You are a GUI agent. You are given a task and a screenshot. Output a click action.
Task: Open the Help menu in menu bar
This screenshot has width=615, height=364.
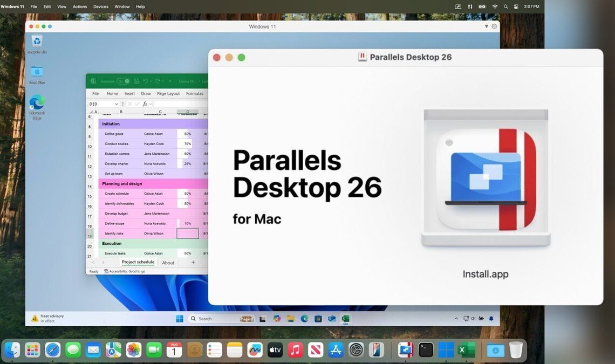(x=140, y=6)
